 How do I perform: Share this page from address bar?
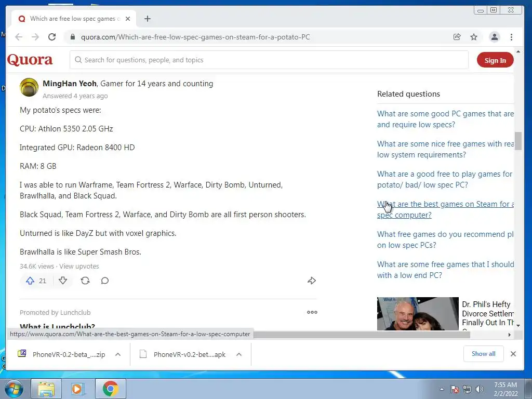coord(457,37)
